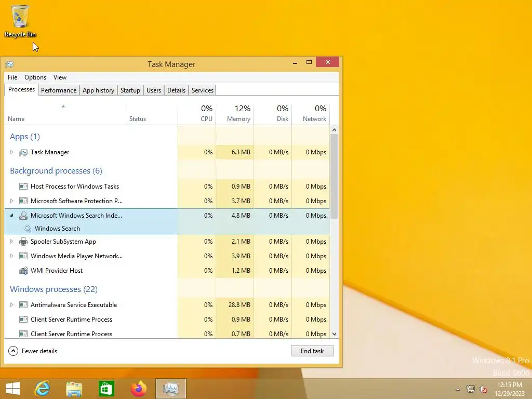The height and width of the screenshot is (399, 532).
Task: Sort by CPU column header
Action: pyautogui.click(x=197, y=114)
